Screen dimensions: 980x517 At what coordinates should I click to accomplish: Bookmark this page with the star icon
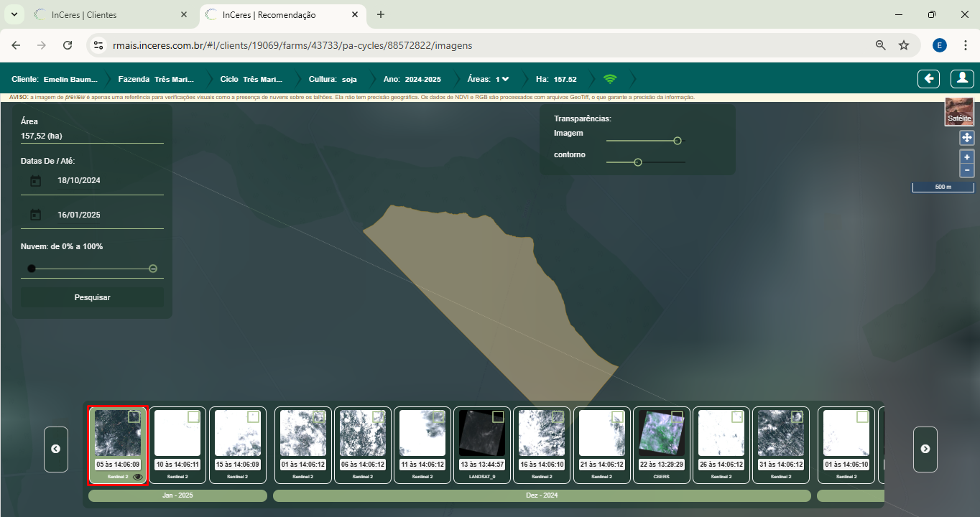[904, 45]
